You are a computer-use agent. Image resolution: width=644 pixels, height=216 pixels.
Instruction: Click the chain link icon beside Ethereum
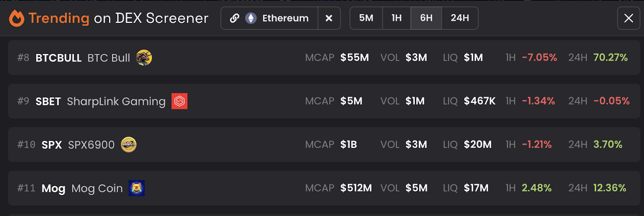[x=235, y=18]
